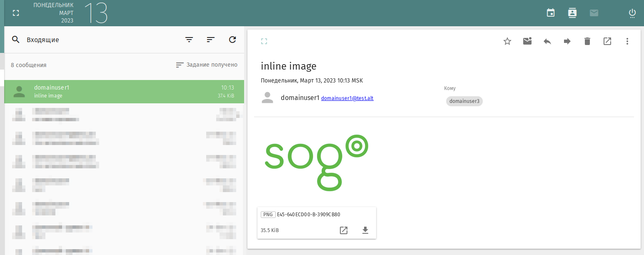The image size is (644, 255).
Task: Click the power logout icon
Action: tap(632, 13)
